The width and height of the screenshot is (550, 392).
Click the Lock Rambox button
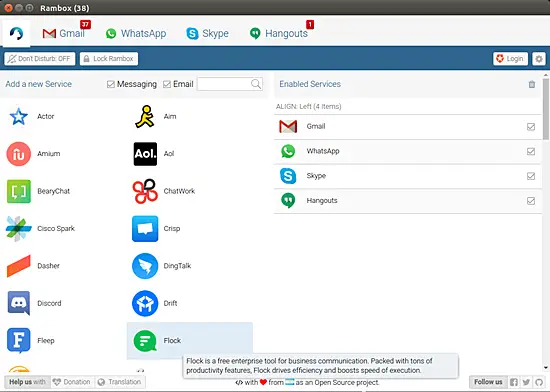click(x=109, y=59)
